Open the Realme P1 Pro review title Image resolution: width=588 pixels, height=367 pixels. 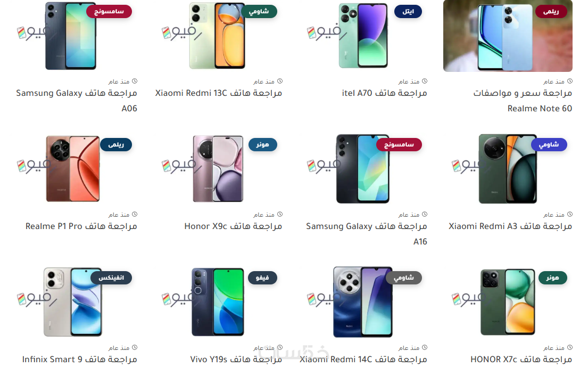81,226
